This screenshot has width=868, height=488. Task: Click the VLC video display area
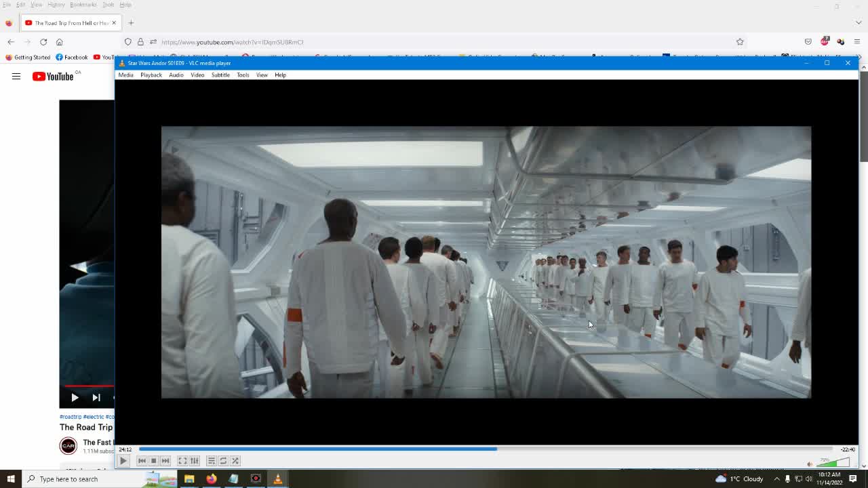click(486, 262)
